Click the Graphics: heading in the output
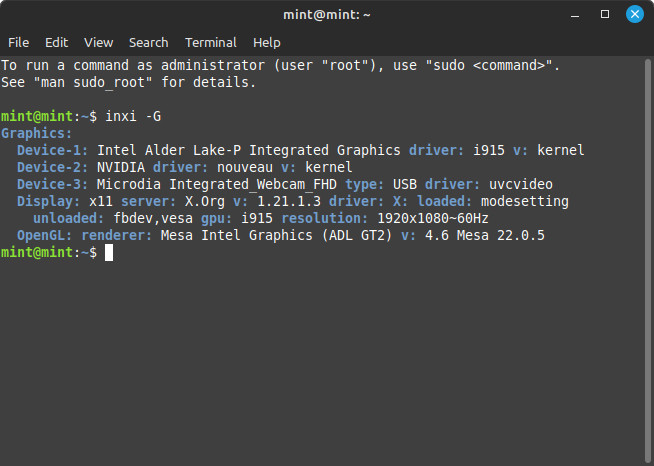 37,134
